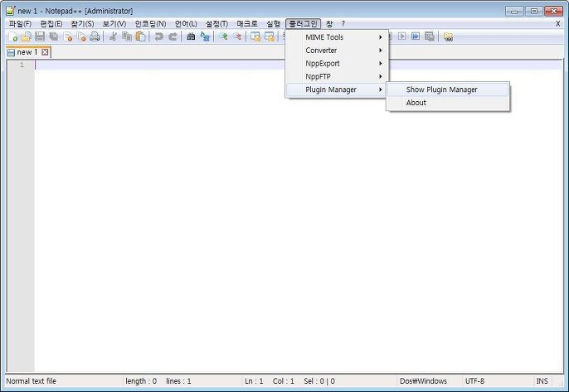Click the Print toolbar icon
This screenshot has width=569, height=392.
point(95,36)
